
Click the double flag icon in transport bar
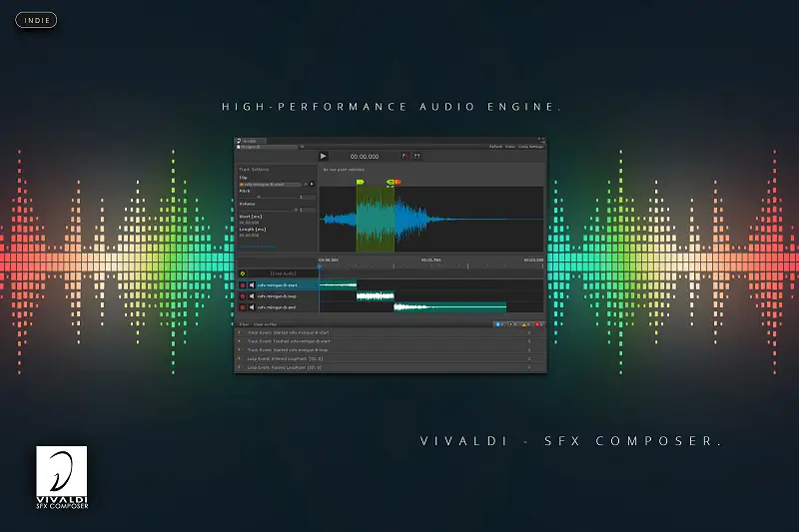point(416,157)
